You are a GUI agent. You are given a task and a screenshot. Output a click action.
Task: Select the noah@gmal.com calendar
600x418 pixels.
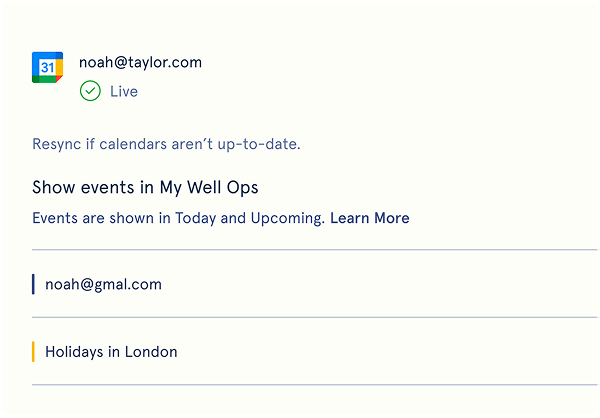click(x=103, y=284)
